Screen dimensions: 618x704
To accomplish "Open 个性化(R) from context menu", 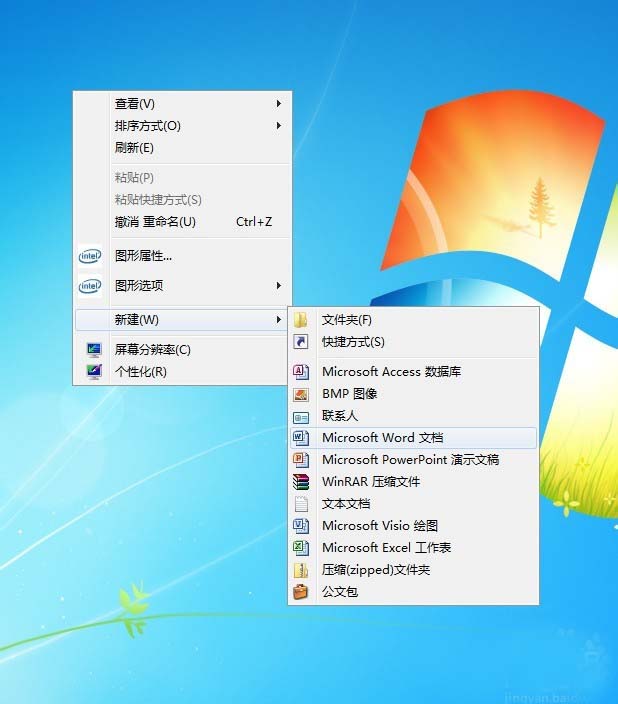I will click(x=140, y=372).
